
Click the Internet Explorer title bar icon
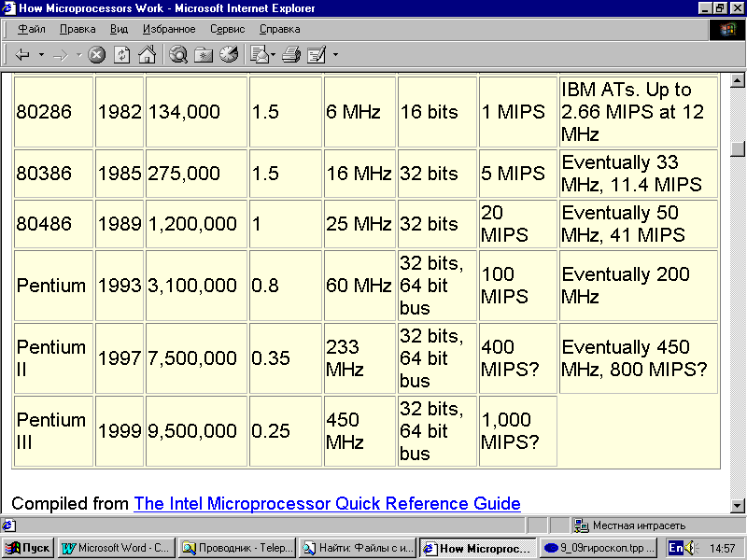coord(9,8)
